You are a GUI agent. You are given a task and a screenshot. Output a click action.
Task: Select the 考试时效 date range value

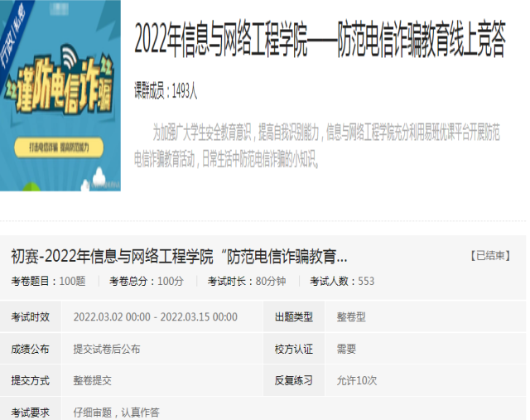click(x=155, y=317)
